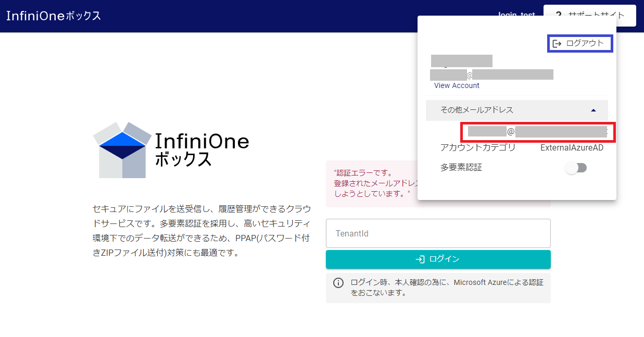Click the login_test username in header
The height and width of the screenshot is (337, 644).
coord(516,15)
